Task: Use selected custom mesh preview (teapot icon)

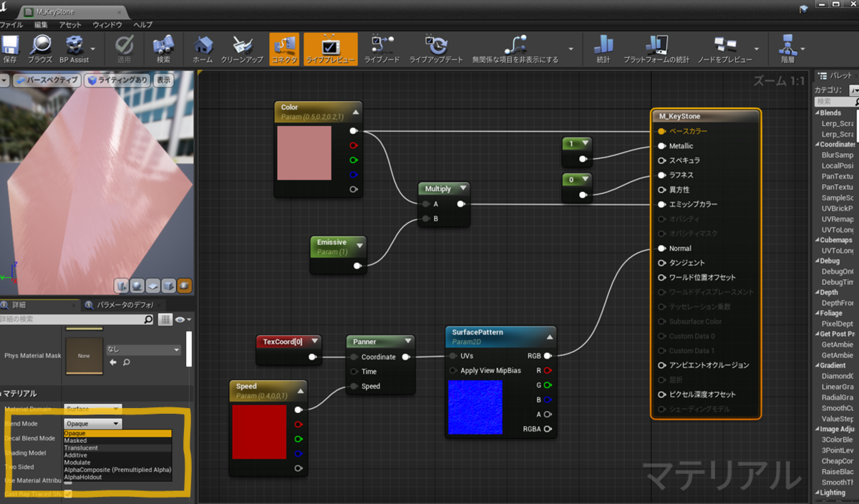Action: click(x=185, y=286)
